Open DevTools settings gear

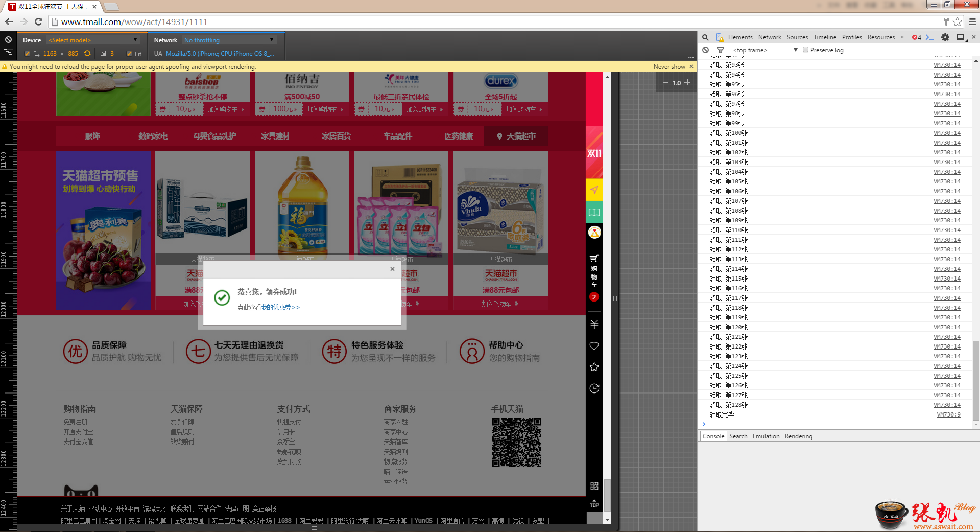coord(945,37)
